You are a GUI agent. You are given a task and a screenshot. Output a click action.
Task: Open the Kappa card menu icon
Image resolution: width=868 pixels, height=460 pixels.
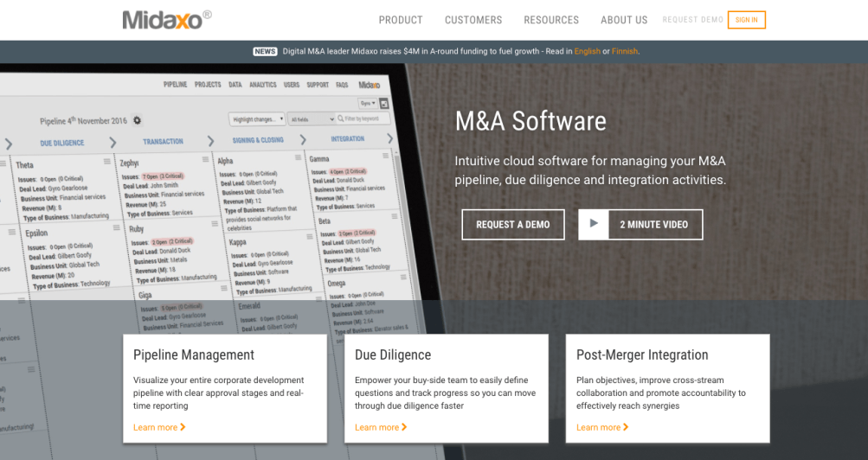pyautogui.click(x=310, y=237)
